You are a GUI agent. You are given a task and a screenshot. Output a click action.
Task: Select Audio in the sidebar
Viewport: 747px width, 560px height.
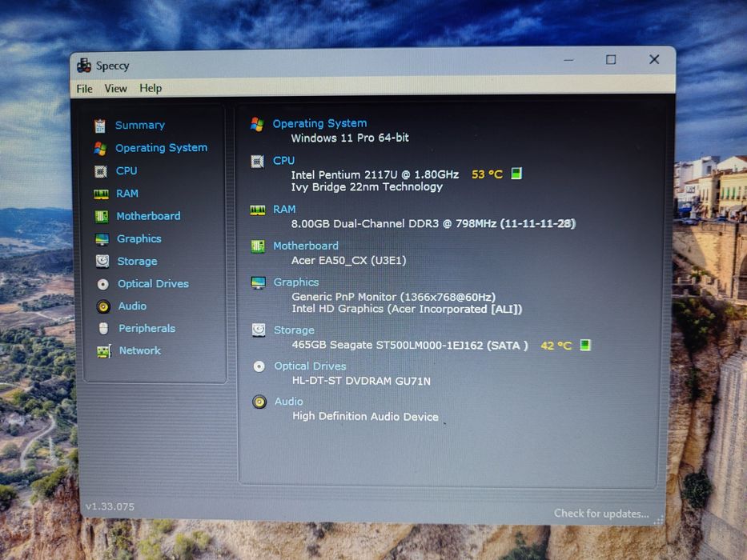(x=132, y=306)
